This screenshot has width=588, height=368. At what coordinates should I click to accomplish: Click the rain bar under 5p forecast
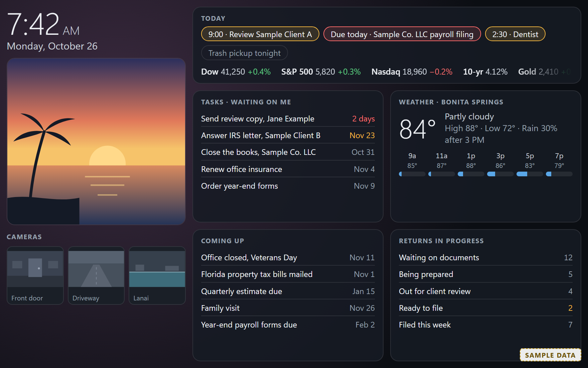click(x=530, y=174)
